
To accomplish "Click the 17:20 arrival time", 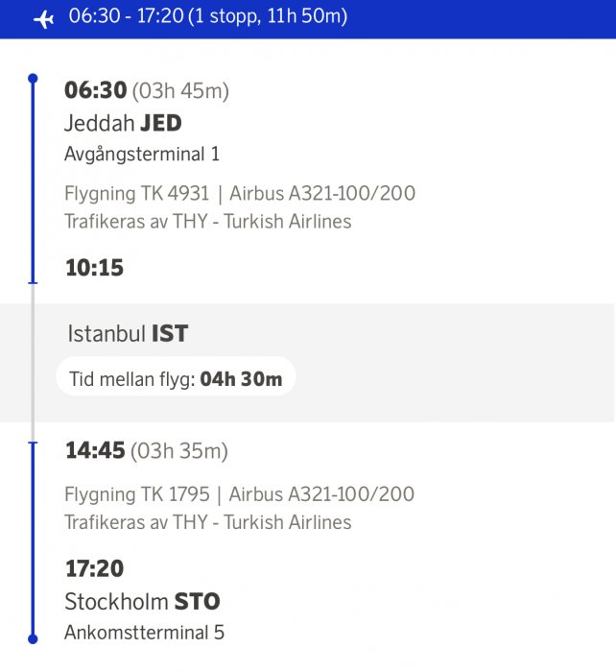I will click(x=94, y=568).
